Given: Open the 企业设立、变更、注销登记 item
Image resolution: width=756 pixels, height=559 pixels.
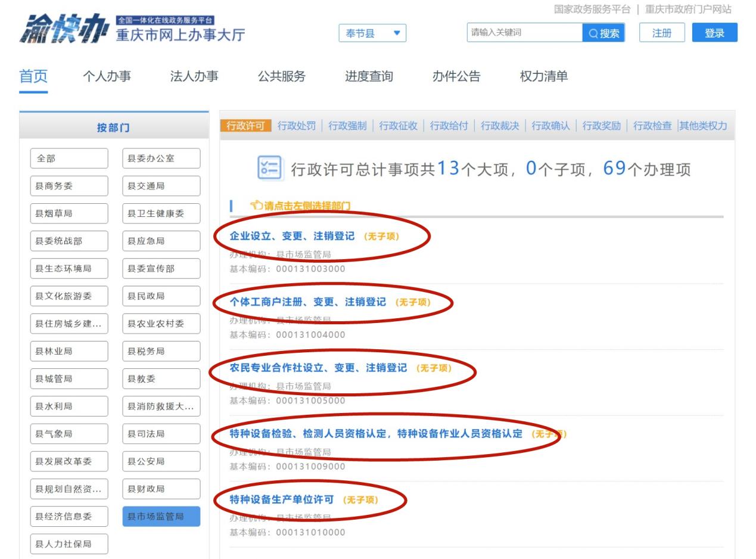Looking at the screenshot, I should point(292,236).
